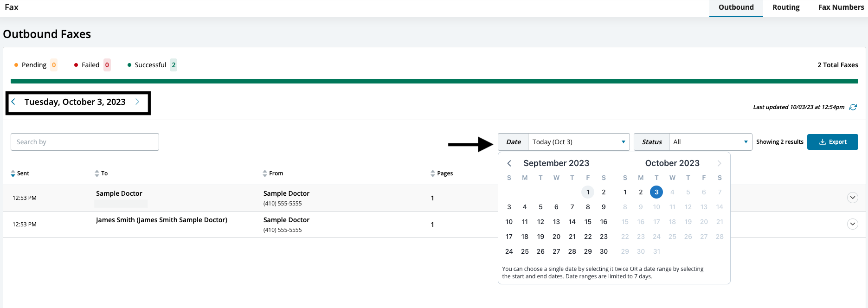Sort faxes by Sent column
Image resolution: width=868 pixels, height=308 pixels.
tap(20, 173)
